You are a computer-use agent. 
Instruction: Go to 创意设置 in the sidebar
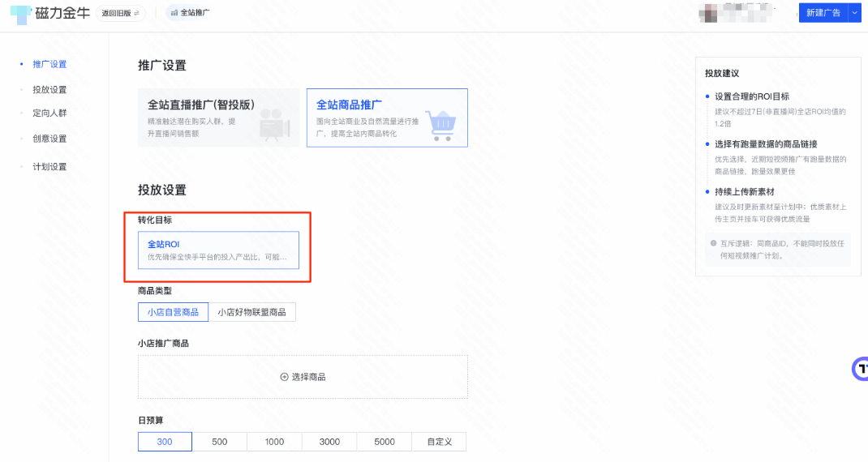tap(49, 139)
